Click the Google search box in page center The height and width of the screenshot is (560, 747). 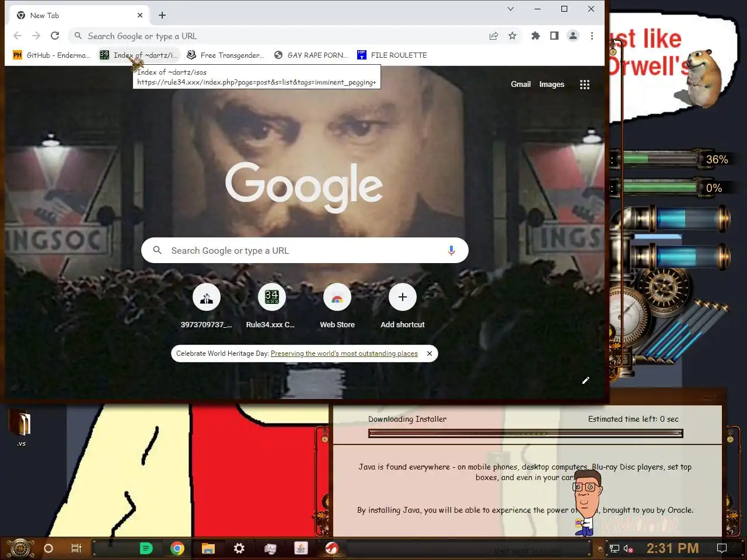coord(305,250)
